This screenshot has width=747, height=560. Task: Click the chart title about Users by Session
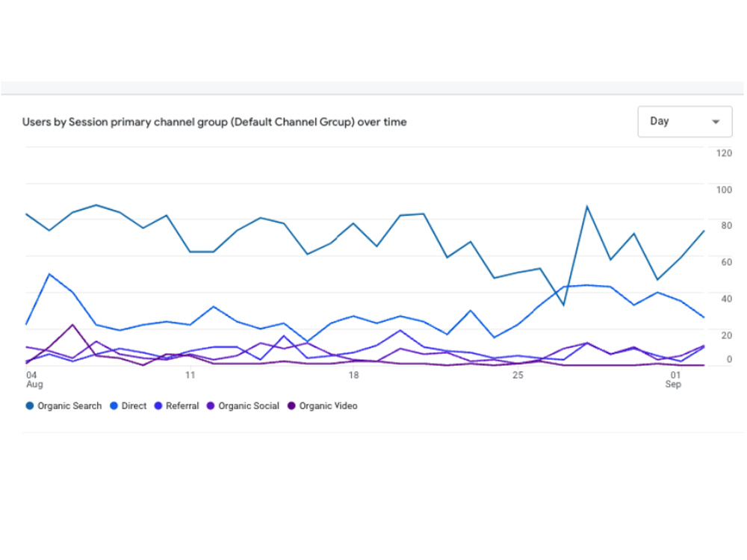coord(214,122)
